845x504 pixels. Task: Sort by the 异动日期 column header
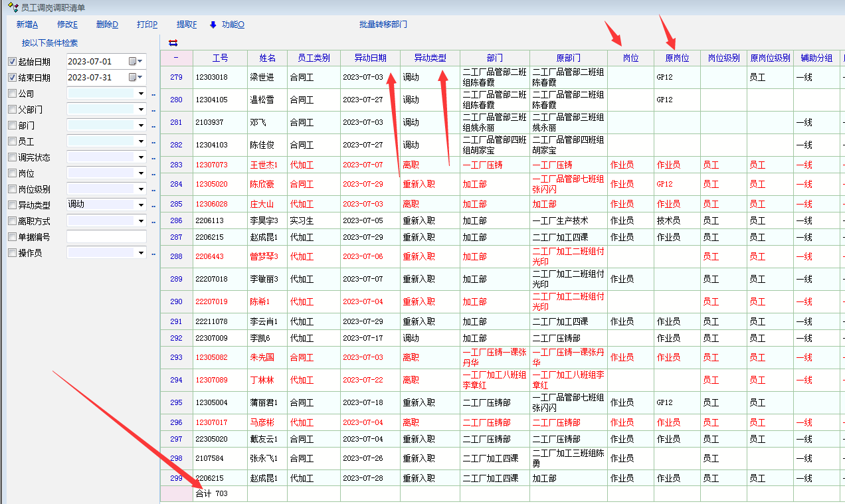[370, 58]
